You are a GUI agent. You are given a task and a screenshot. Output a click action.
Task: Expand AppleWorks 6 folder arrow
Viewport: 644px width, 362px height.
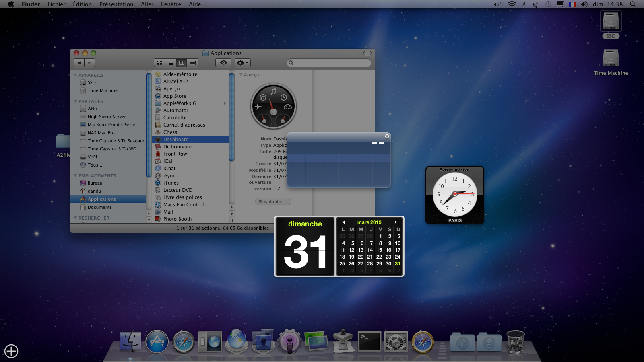point(225,103)
